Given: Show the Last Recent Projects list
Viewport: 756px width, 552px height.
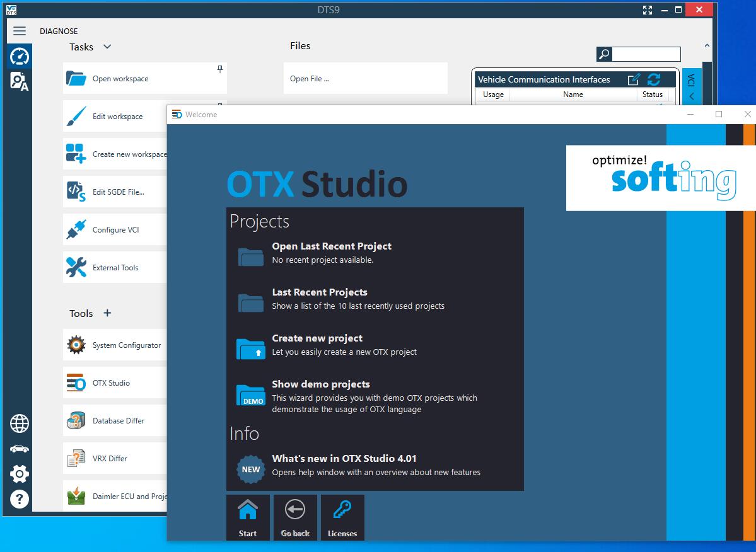Looking at the screenshot, I should tap(375, 299).
